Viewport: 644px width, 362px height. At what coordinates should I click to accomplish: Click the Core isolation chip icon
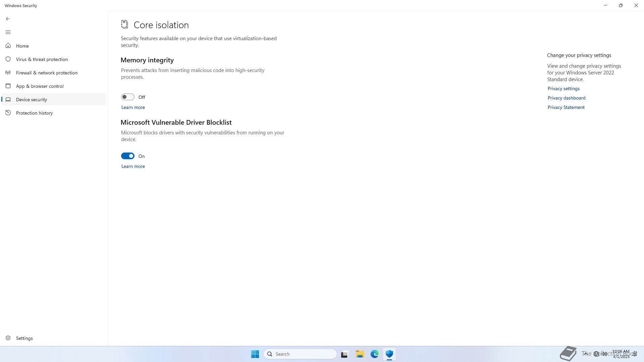124,24
